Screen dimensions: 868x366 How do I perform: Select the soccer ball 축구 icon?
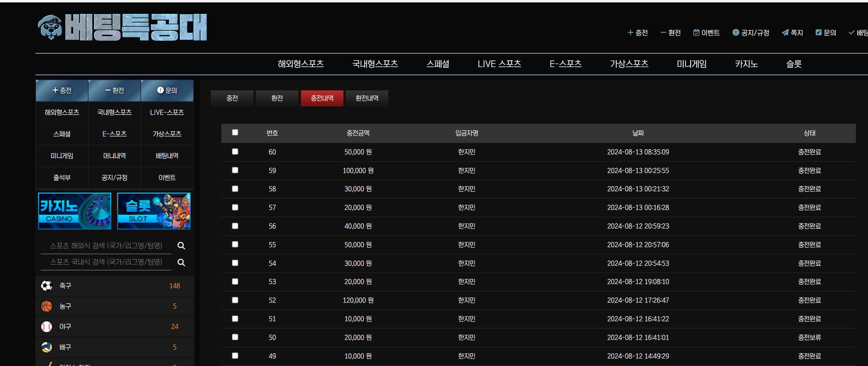[47, 286]
